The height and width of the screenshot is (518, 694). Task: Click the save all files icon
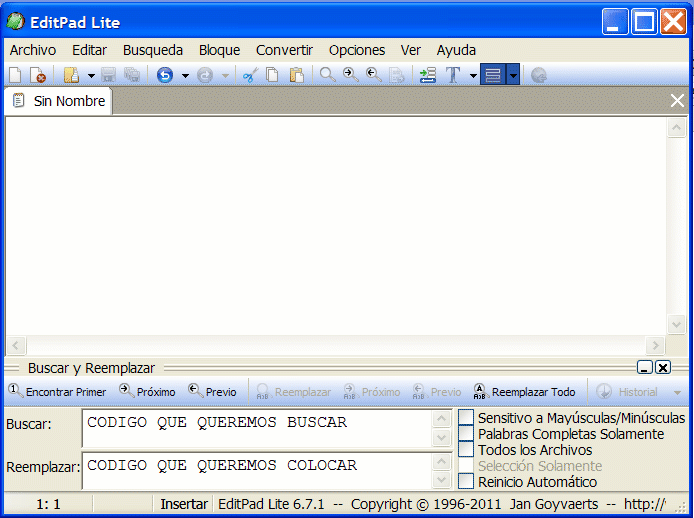(132, 75)
